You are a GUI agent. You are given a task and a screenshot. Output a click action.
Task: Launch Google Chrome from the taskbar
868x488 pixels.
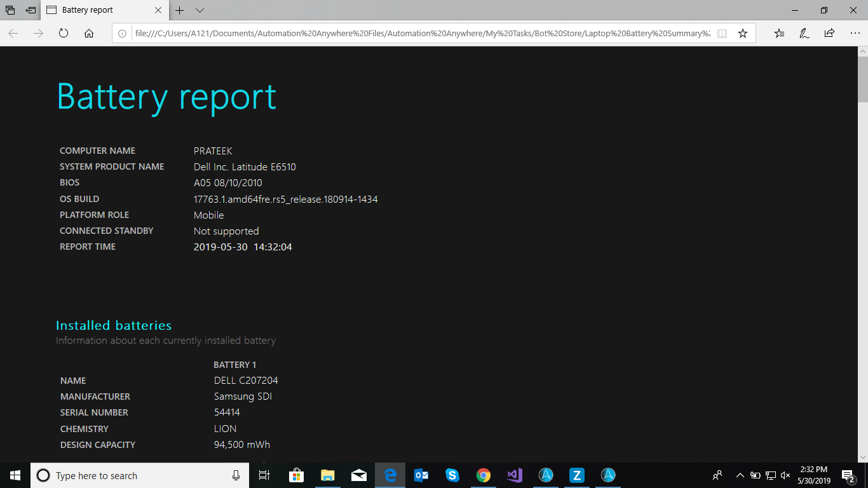coord(483,475)
